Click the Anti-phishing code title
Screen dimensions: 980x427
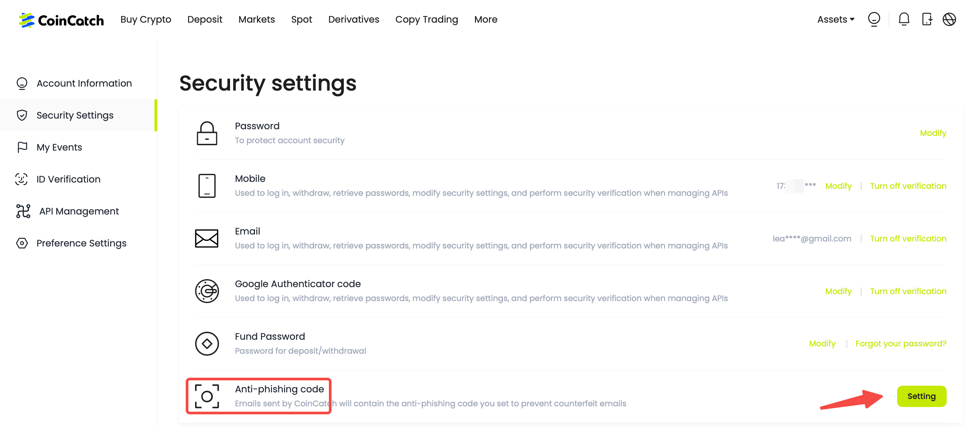[279, 389]
